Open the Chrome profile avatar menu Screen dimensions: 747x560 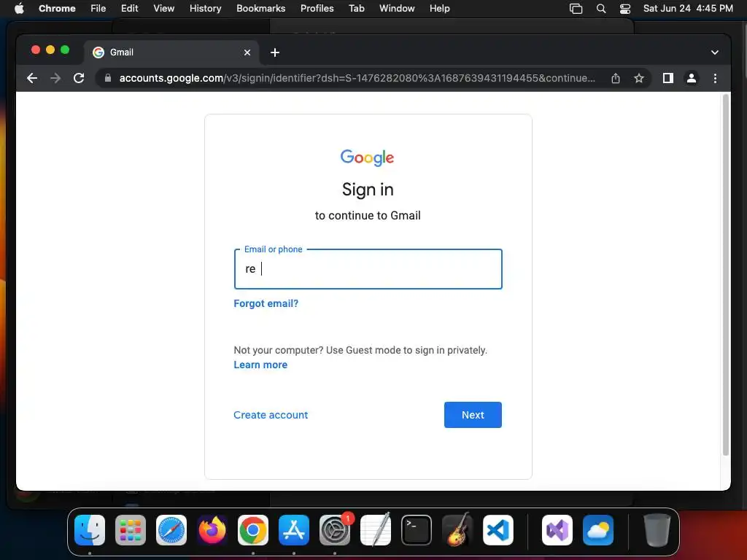point(692,78)
